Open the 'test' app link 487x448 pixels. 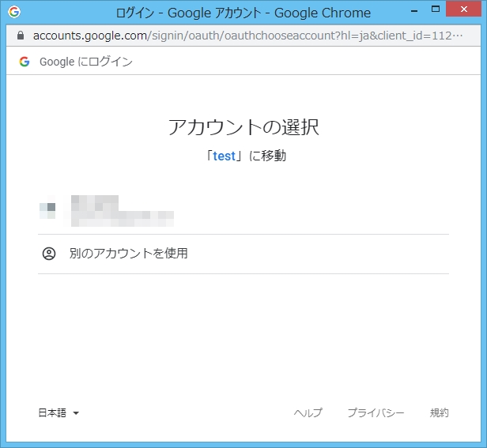click(224, 156)
